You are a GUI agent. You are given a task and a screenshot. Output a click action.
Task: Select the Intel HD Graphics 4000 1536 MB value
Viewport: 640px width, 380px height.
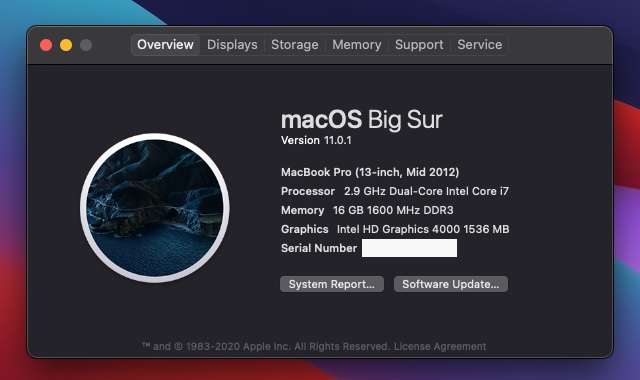(x=423, y=229)
